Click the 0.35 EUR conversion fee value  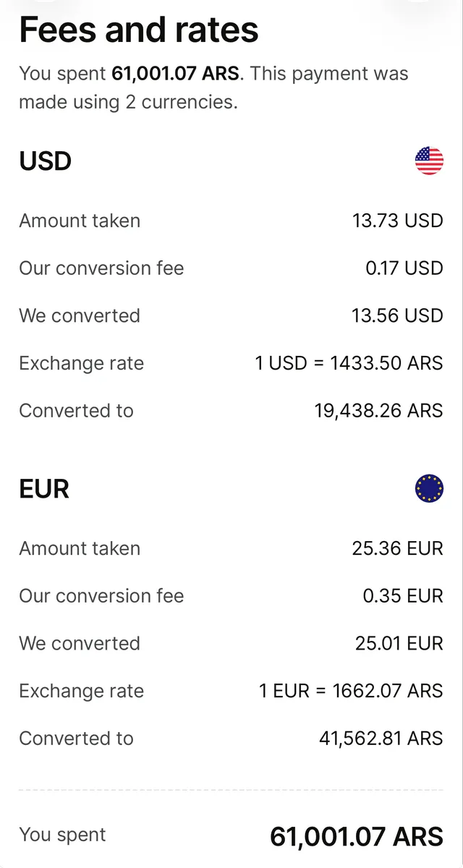pos(403,596)
